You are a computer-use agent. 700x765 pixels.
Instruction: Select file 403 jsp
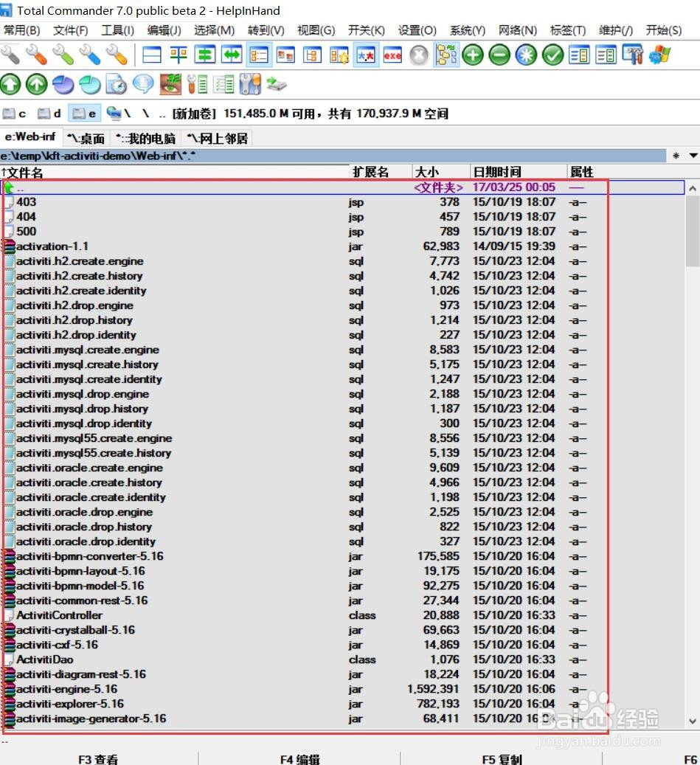pyautogui.click(x=343, y=202)
